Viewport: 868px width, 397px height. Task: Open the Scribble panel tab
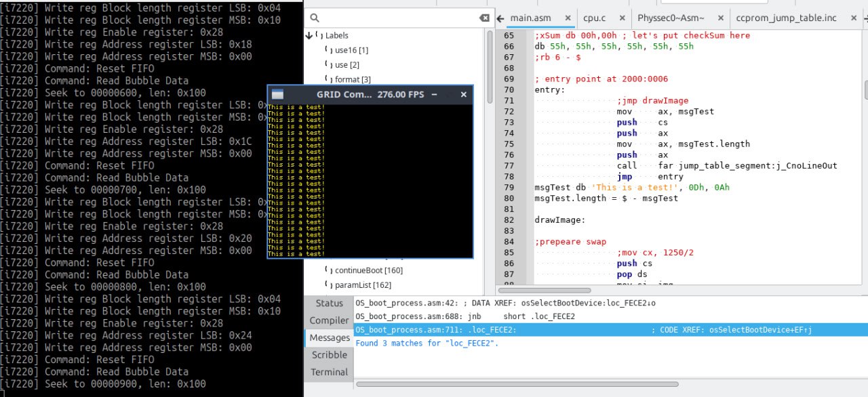(329, 355)
